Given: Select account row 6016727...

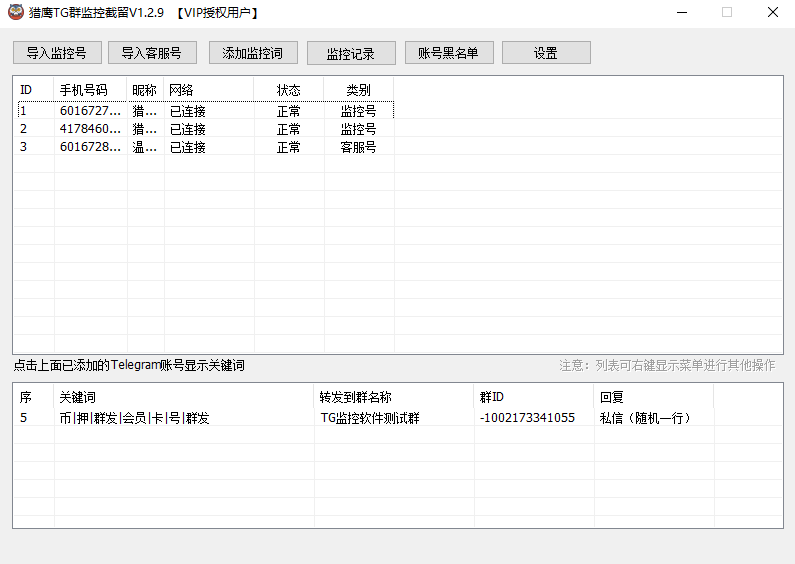Looking at the screenshot, I should click(x=205, y=111).
